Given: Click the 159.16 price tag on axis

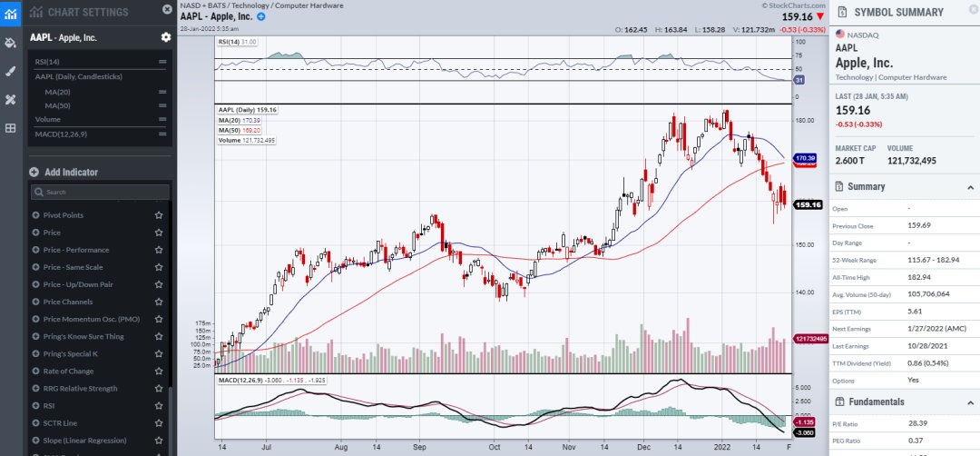Looking at the screenshot, I should (808, 204).
